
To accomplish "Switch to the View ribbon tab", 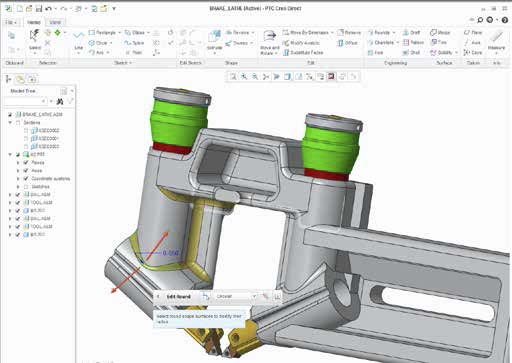I will pos(55,22).
